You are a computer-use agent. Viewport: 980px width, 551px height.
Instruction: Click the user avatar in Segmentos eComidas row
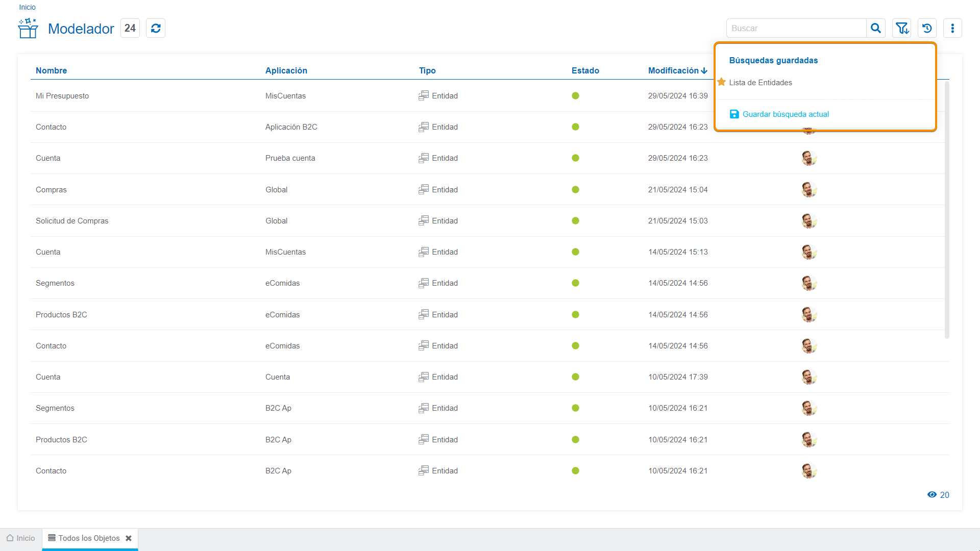808,283
